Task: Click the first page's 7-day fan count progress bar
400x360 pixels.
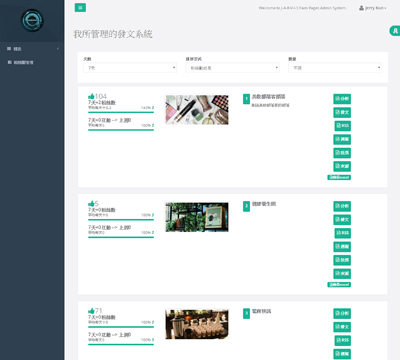Action: pyautogui.click(x=121, y=112)
